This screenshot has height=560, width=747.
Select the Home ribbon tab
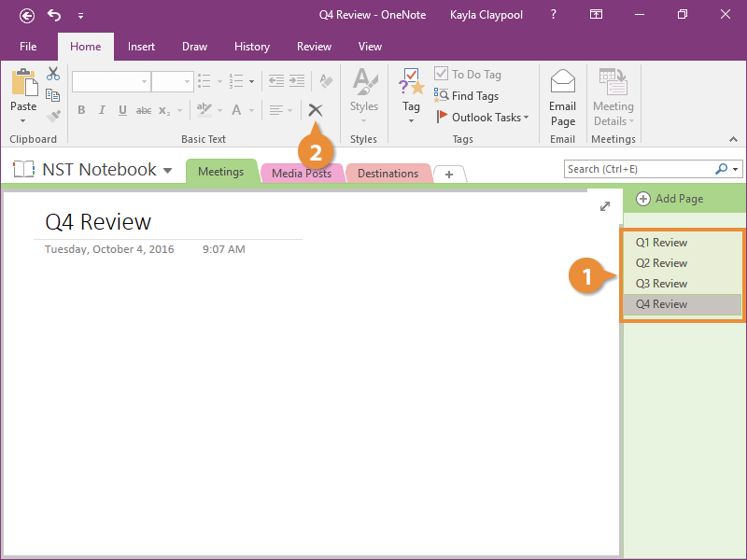tap(85, 46)
